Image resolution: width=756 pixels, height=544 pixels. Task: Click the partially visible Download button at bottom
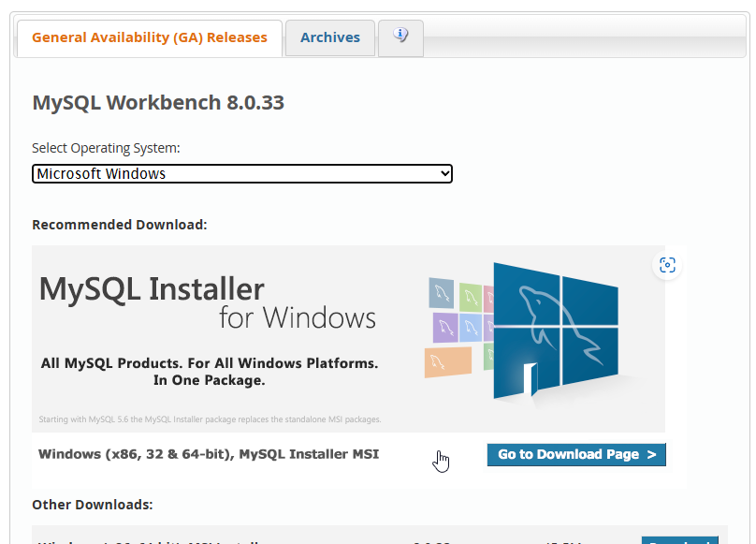680,539
